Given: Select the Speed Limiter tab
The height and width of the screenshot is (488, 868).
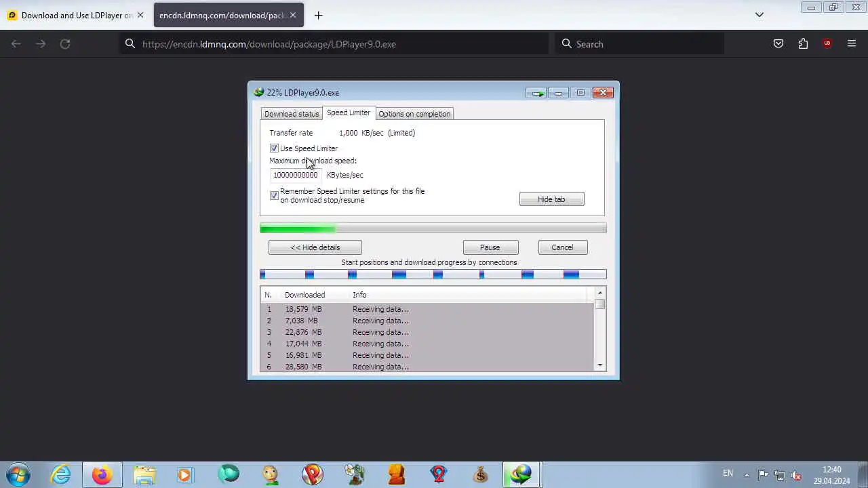Looking at the screenshot, I should pyautogui.click(x=349, y=113).
